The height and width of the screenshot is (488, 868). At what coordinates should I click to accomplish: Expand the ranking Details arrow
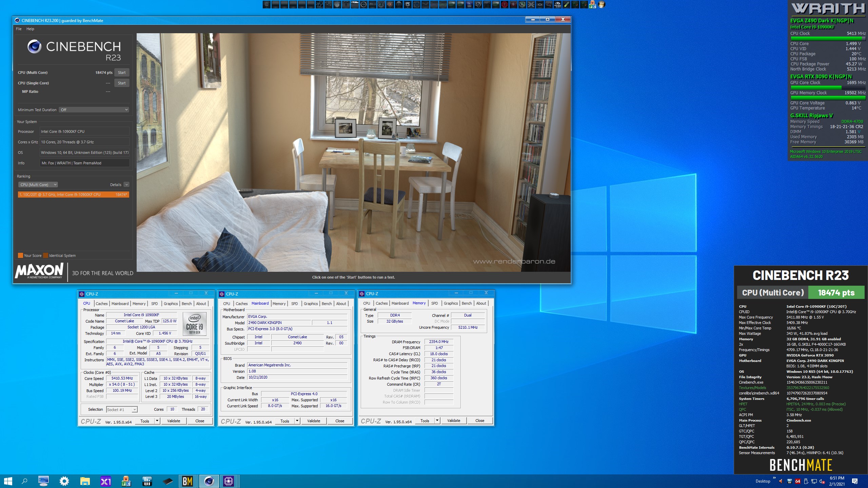tap(126, 185)
